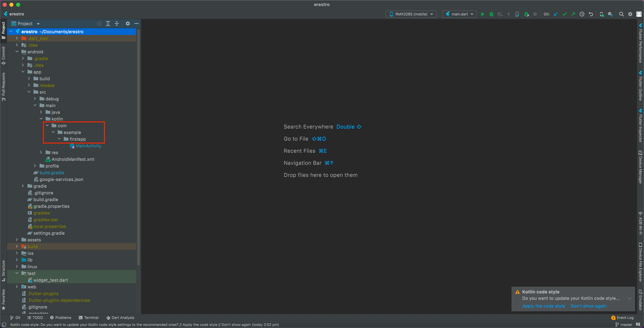
Task: Open the Event Log tab
Action: (622, 317)
